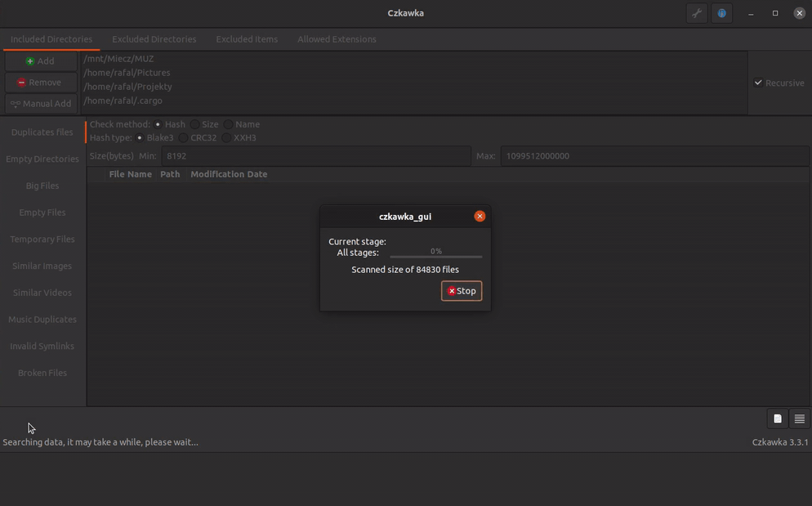The height and width of the screenshot is (506, 812).
Task: Open the blue info icon
Action: [721, 13]
